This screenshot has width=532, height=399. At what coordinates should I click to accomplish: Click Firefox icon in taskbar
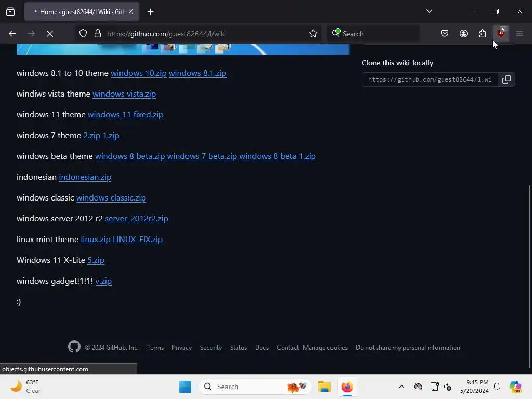tap(347, 387)
